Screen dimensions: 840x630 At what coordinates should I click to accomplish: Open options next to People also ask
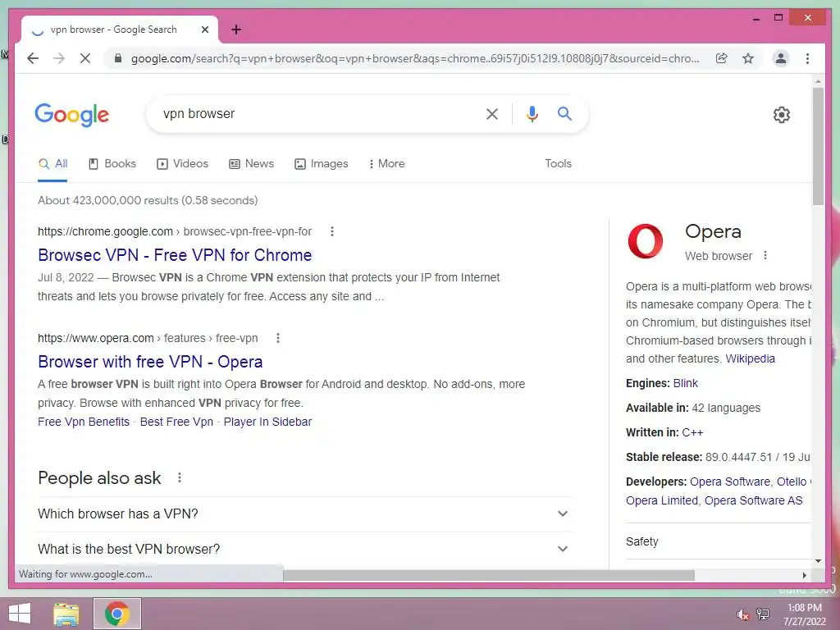click(x=180, y=477)
